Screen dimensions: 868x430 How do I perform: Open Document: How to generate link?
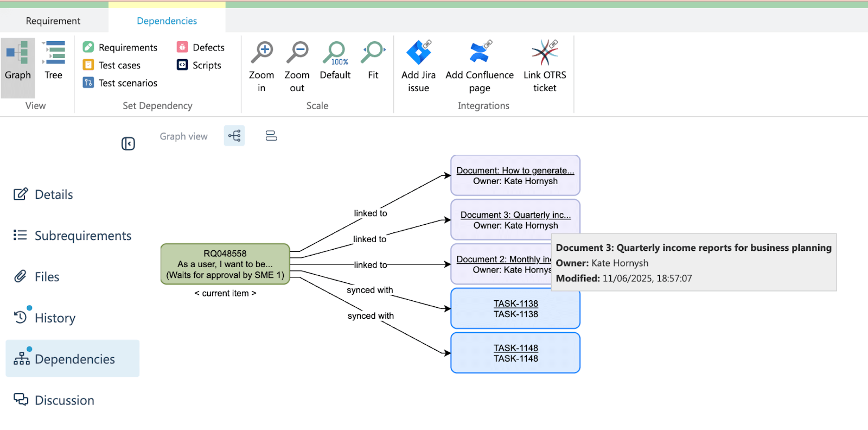point(515,170)
